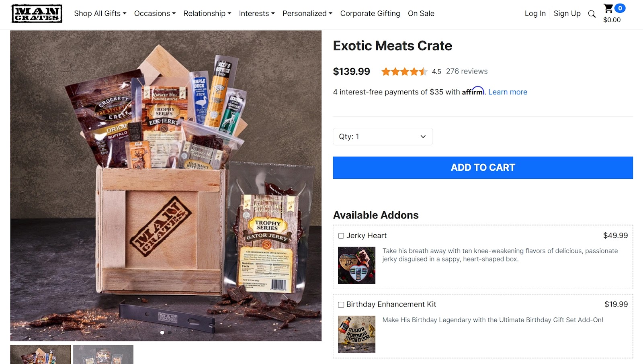Open the 276 reviews link
This screenshot has height=364, width=643.
point(467,71)
